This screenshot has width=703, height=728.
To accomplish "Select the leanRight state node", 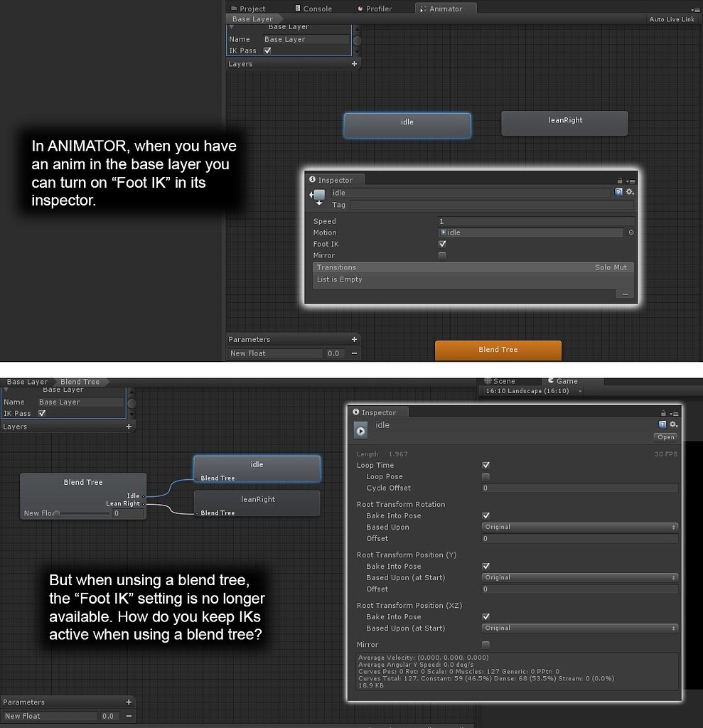I will [564, 123].
